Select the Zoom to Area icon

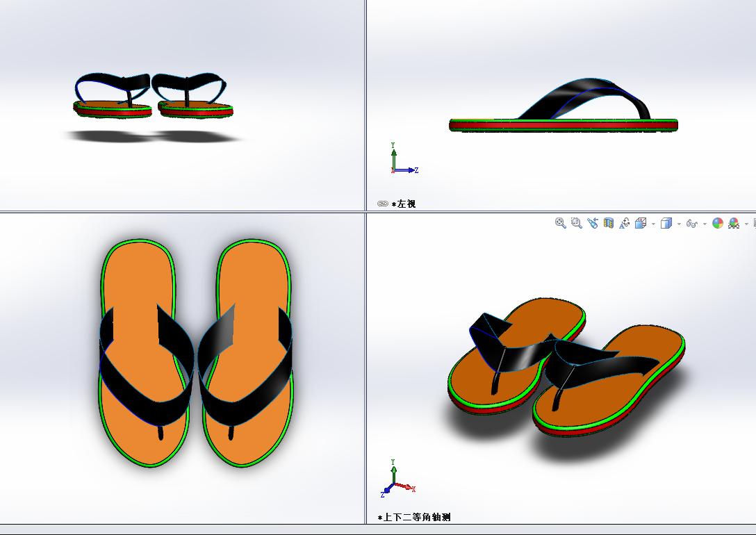point(576,223)
